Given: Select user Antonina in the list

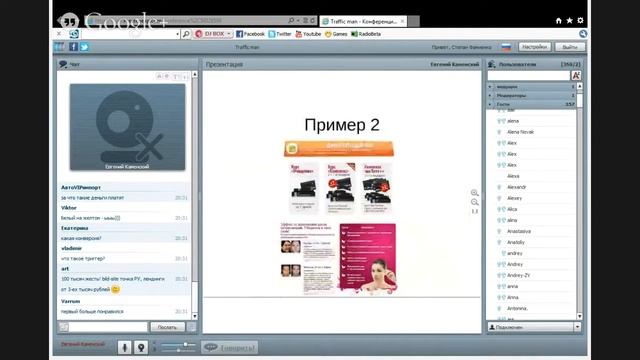Looking at the screenshot, I should (x=517, y=308).
